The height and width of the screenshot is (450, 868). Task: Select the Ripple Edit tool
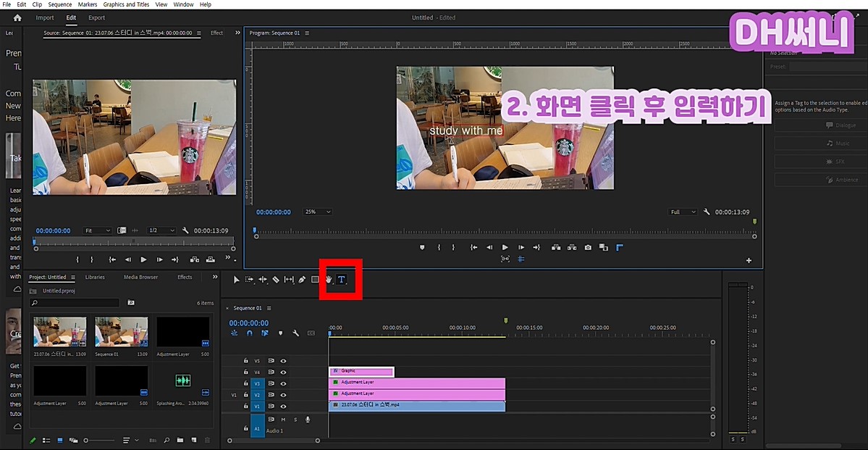point(262,280)
